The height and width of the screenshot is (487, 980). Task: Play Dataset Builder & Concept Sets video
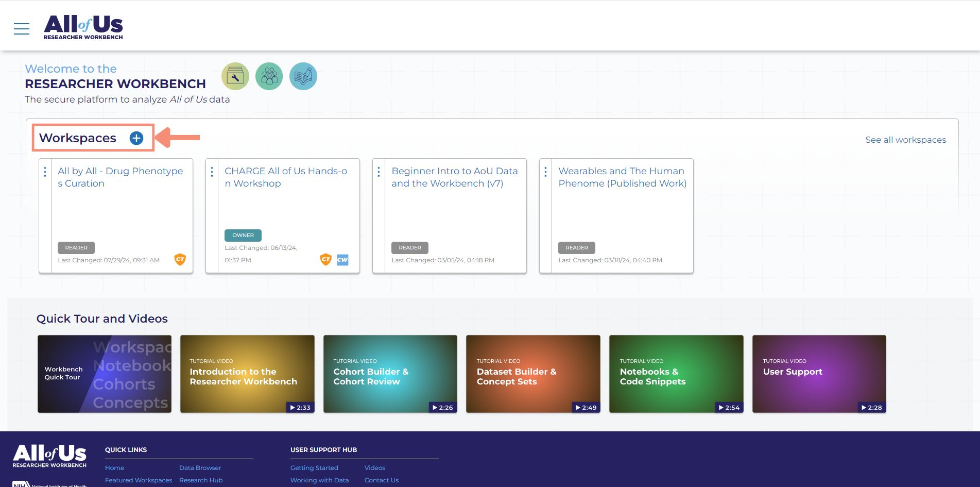(533, 374)
